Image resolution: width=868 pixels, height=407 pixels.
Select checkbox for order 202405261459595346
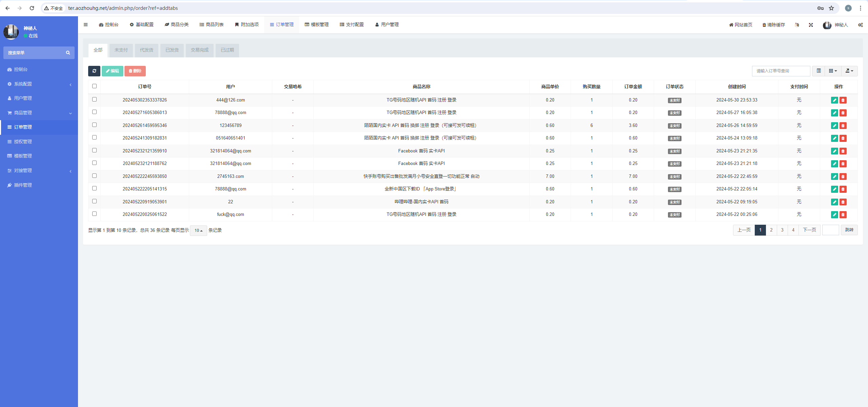click(x=94, y=125)
